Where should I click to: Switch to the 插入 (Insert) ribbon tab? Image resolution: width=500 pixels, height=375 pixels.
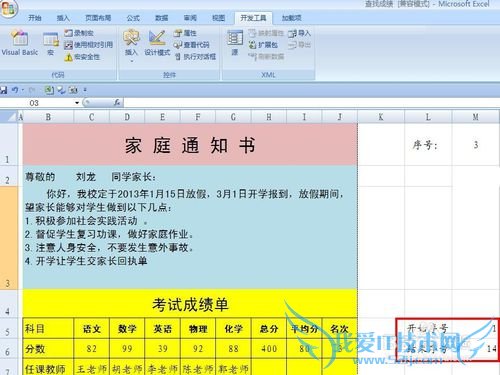click(63, 18)
